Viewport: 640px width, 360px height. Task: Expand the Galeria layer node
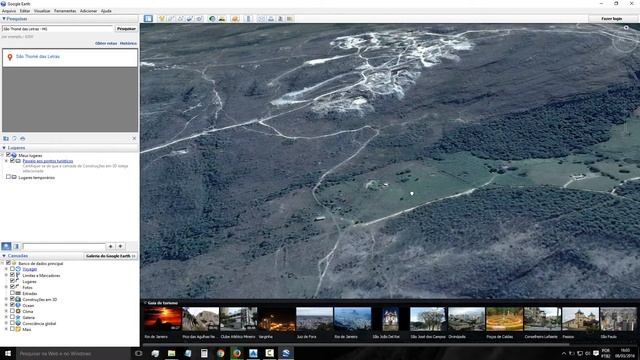(6, 317)
